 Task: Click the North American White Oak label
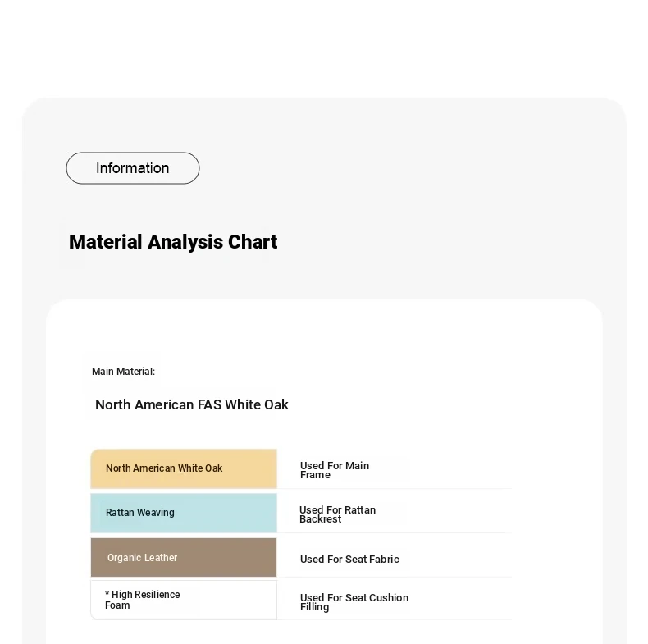tap(164, 468)
